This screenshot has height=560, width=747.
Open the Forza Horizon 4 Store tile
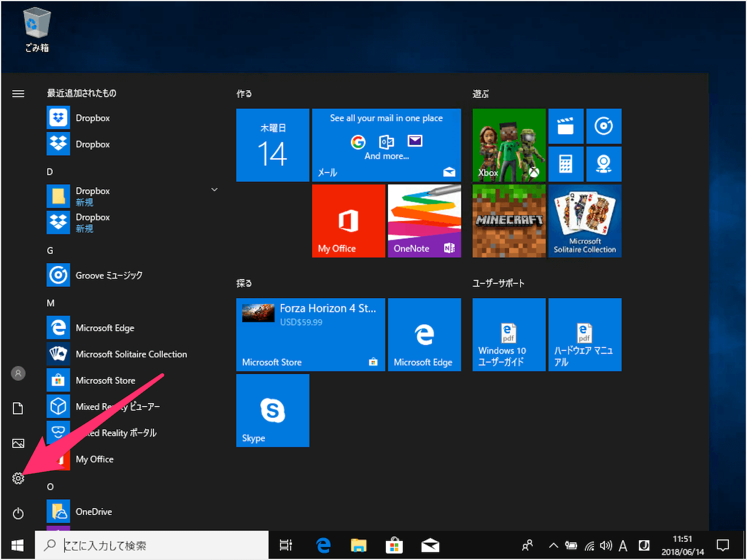click(x=310, y=335)
